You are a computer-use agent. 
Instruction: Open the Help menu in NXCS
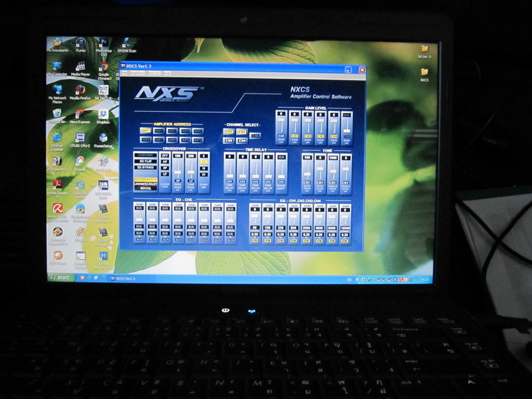[167, 73]
